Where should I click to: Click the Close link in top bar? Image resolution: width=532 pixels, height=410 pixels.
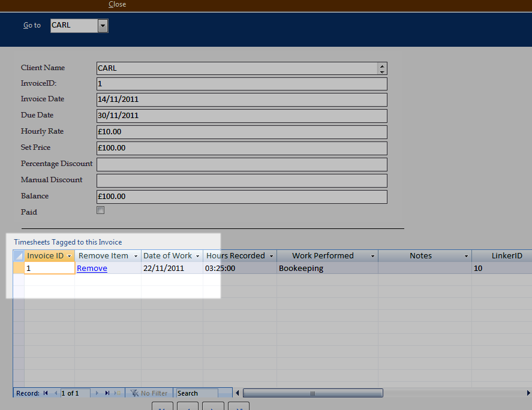(117, 4)
